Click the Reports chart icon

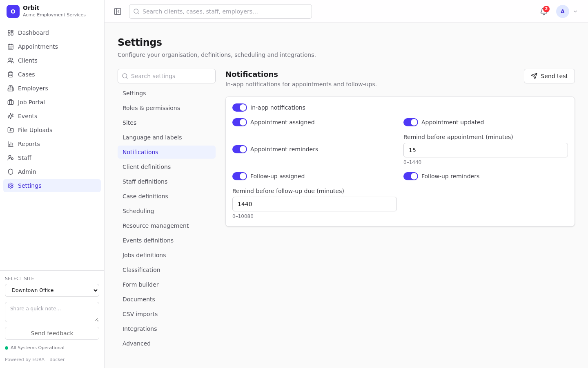[x=11, y=144]
